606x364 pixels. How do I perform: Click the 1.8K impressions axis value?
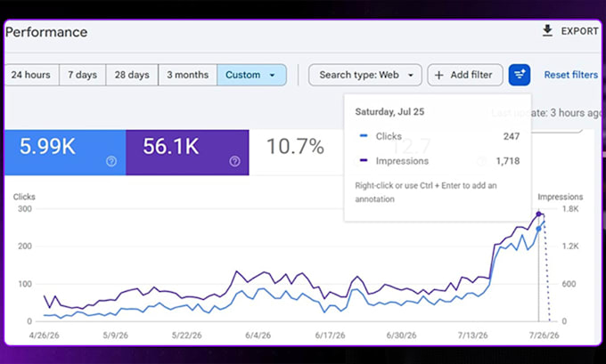pos(570,209)
